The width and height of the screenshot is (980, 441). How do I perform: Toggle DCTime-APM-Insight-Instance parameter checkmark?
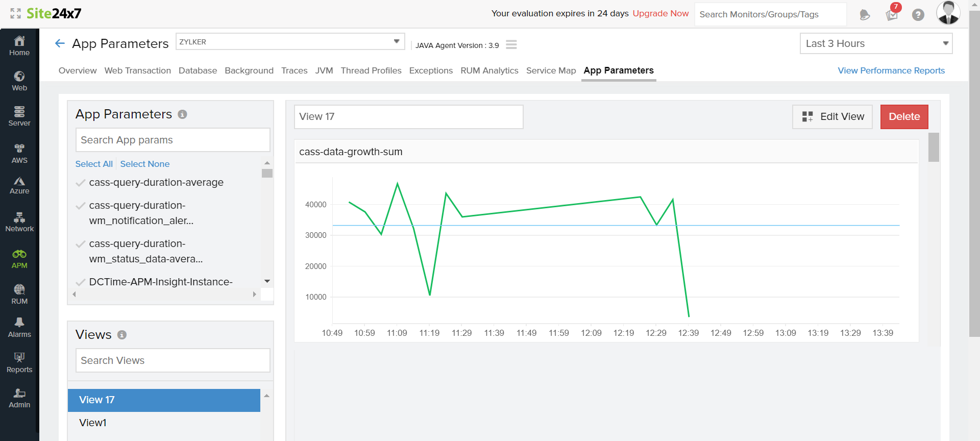(x=80, y=282)
